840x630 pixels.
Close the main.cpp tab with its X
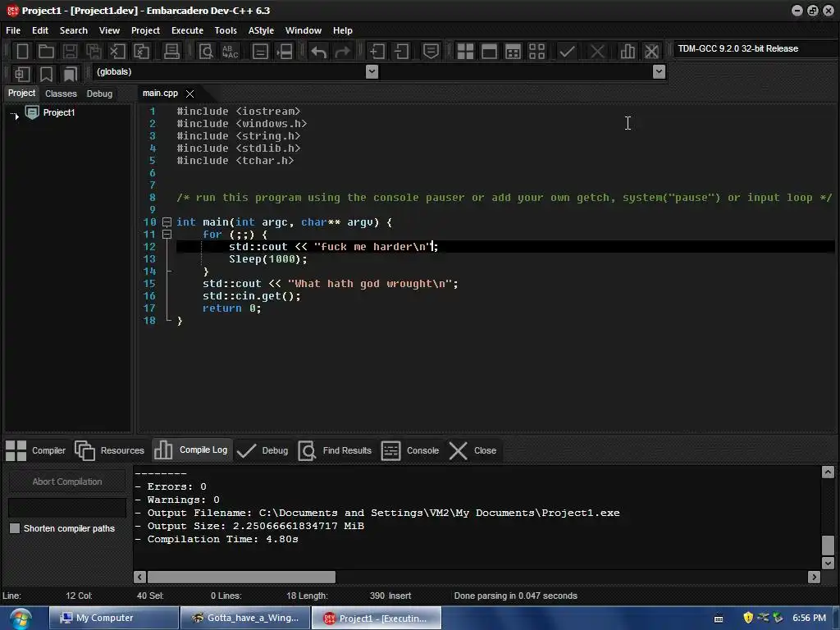[189, 94]
